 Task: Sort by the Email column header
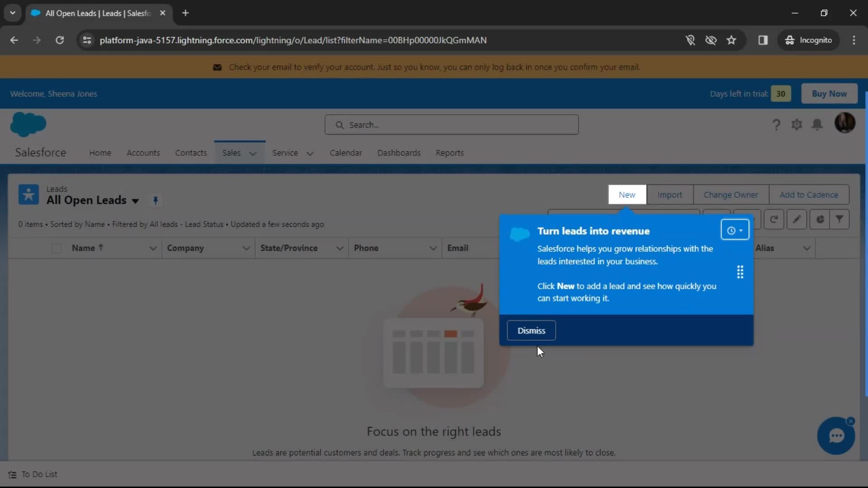click(458, 248)
